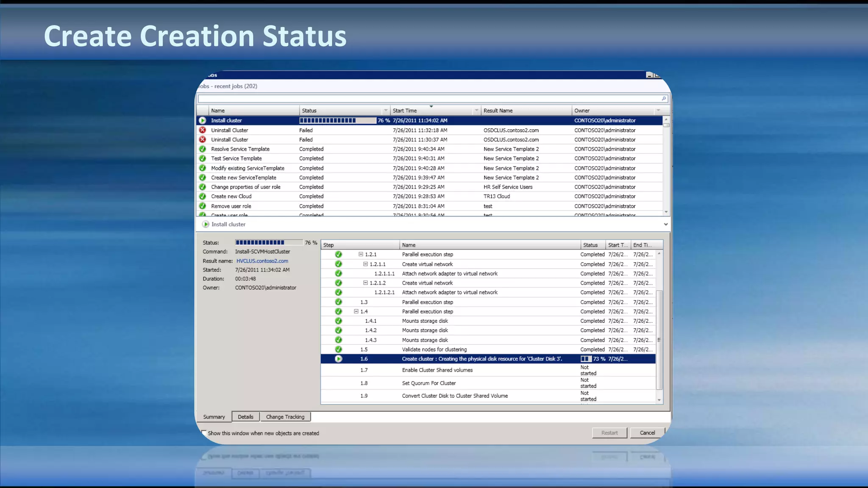This screenshot has width=868, height=488.
Task: Click completed icon of Change properties of user role
Action: (203, 187)
